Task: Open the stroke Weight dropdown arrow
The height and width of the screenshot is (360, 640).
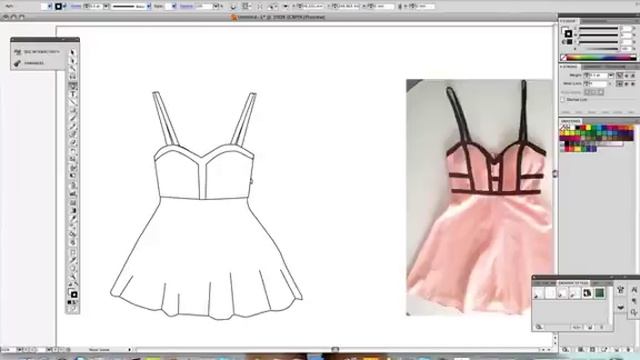Action: [x=611, y=76]
